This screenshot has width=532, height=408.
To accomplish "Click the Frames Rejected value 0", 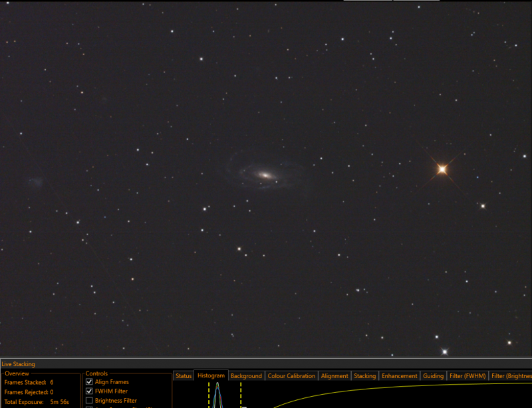I will coord(52,392).
